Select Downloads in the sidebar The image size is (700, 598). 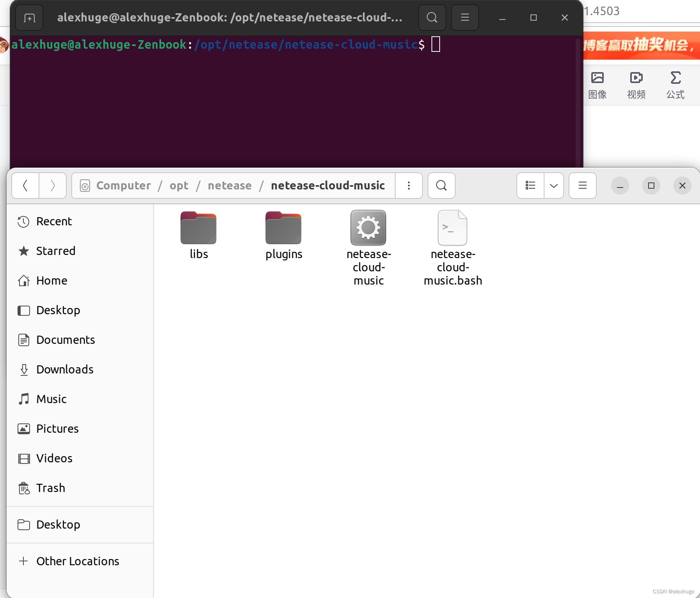tap(64, 369)
